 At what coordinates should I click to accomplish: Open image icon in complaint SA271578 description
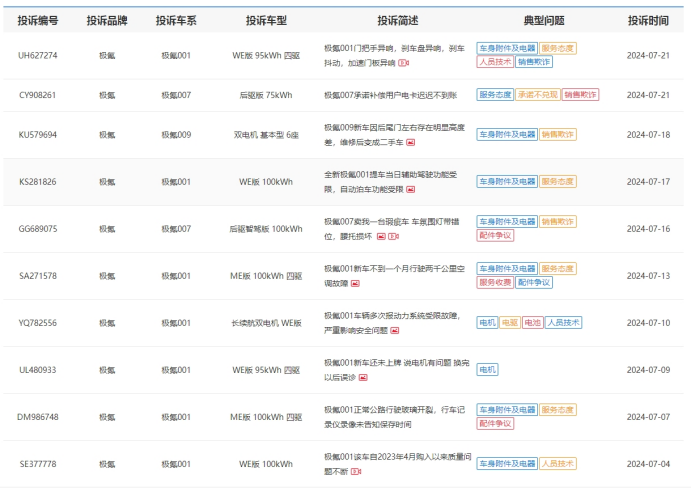(355, 283)
